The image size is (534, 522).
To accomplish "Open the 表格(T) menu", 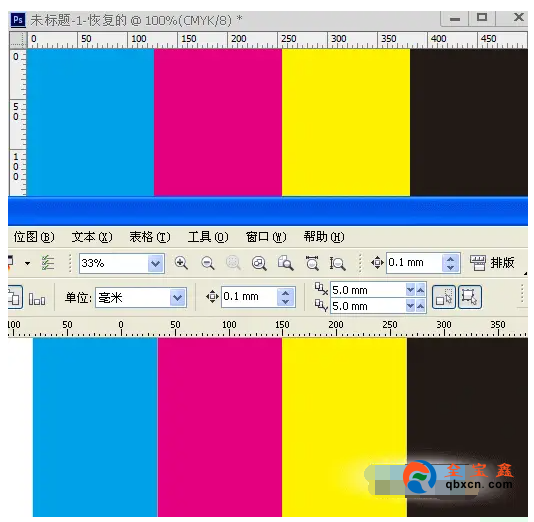I will [x=150, y=237].
